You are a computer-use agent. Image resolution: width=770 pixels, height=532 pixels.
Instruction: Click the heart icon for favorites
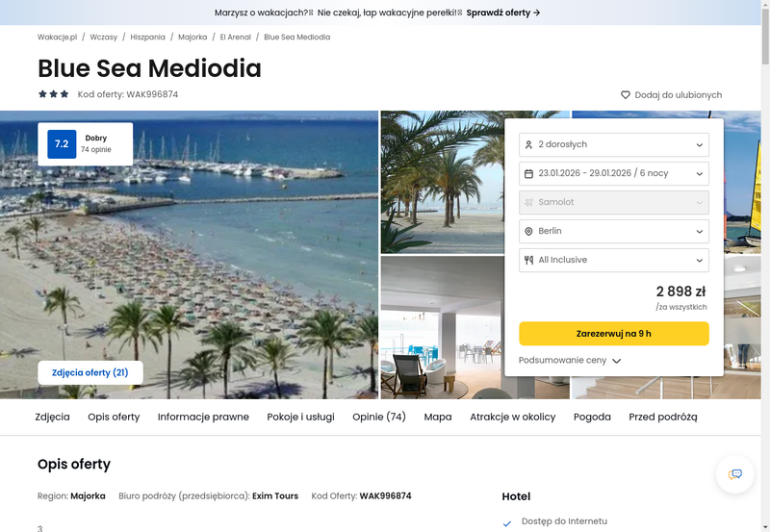pyautogui.click(x=626, y=95)
